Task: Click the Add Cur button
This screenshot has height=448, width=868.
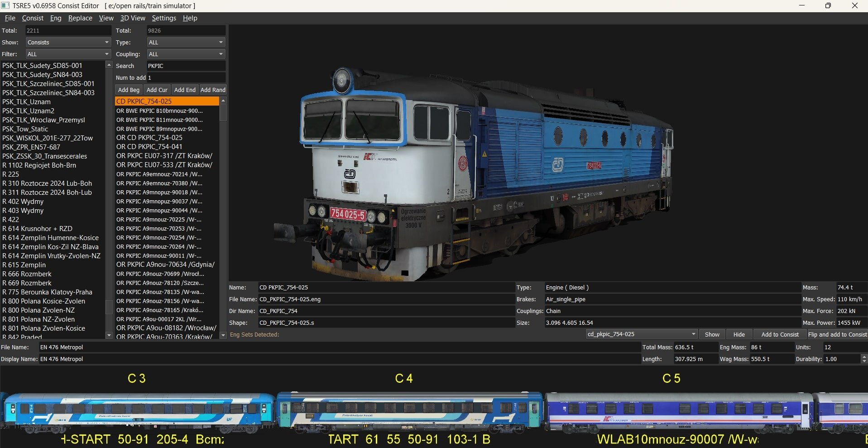Action: click(157, 89)
